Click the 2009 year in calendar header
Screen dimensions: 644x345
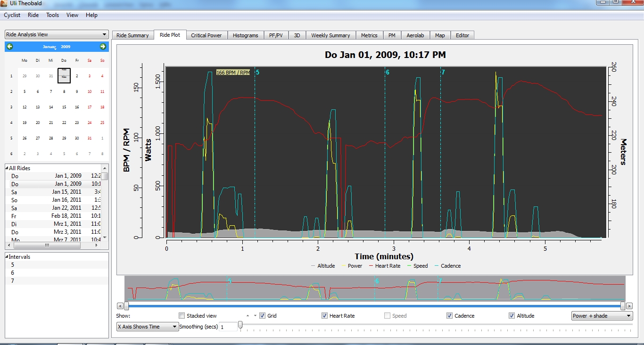click(66, 47)
